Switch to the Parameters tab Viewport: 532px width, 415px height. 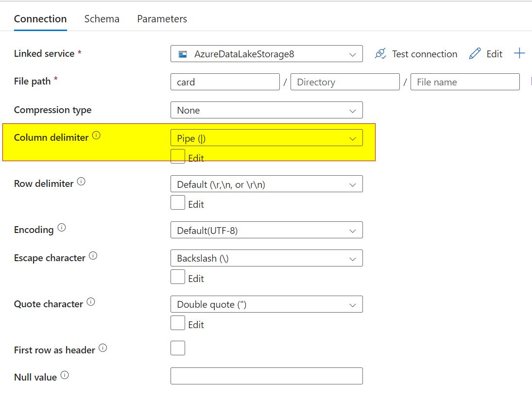[x=162, y=18]
